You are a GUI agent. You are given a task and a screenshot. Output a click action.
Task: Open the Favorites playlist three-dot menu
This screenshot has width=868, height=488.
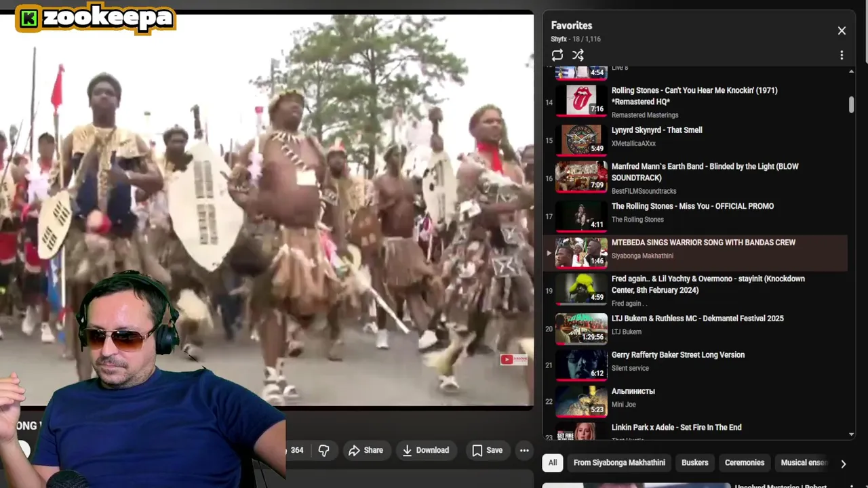pyautogui.click(x=842, y=55)
